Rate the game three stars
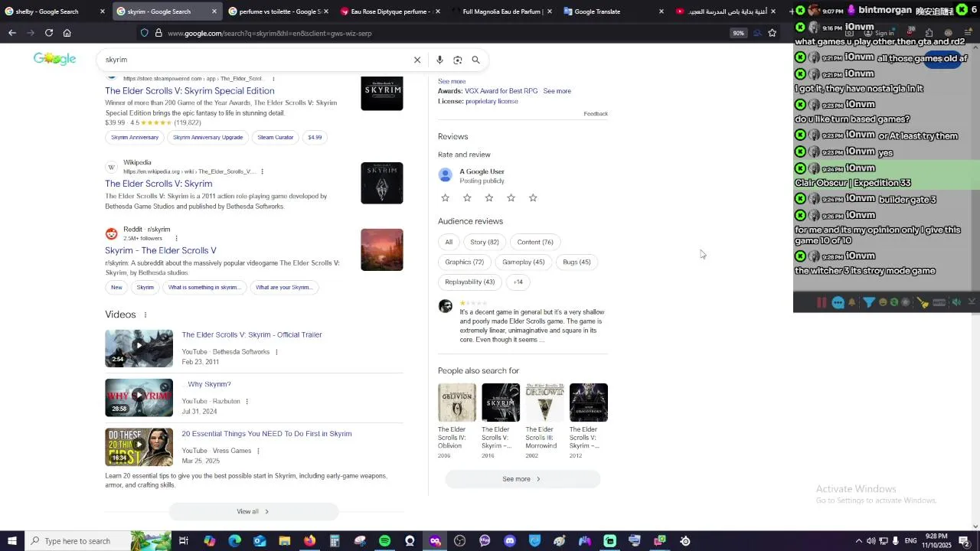This screenshot has height=551, width=980. [x=489, y=197]
